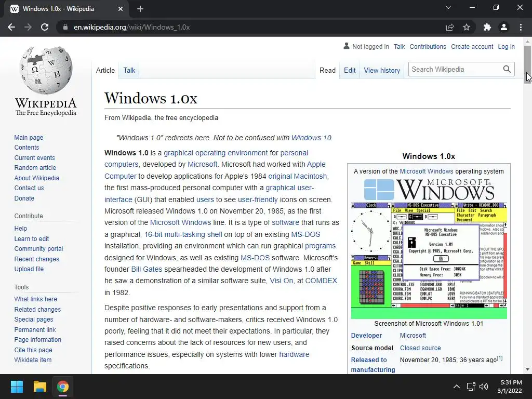
Task: Open Contents sidebar link
Action: point(27,148)
